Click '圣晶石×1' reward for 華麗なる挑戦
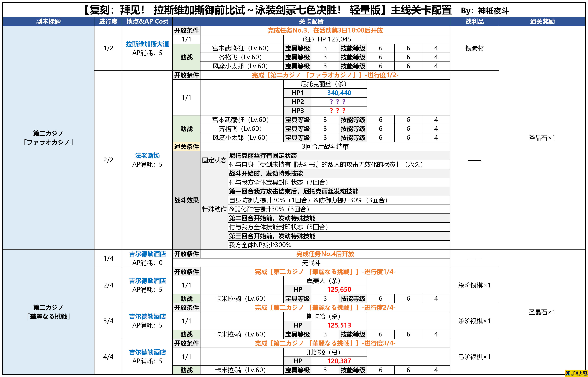588x377 pixels. [542, 312]
